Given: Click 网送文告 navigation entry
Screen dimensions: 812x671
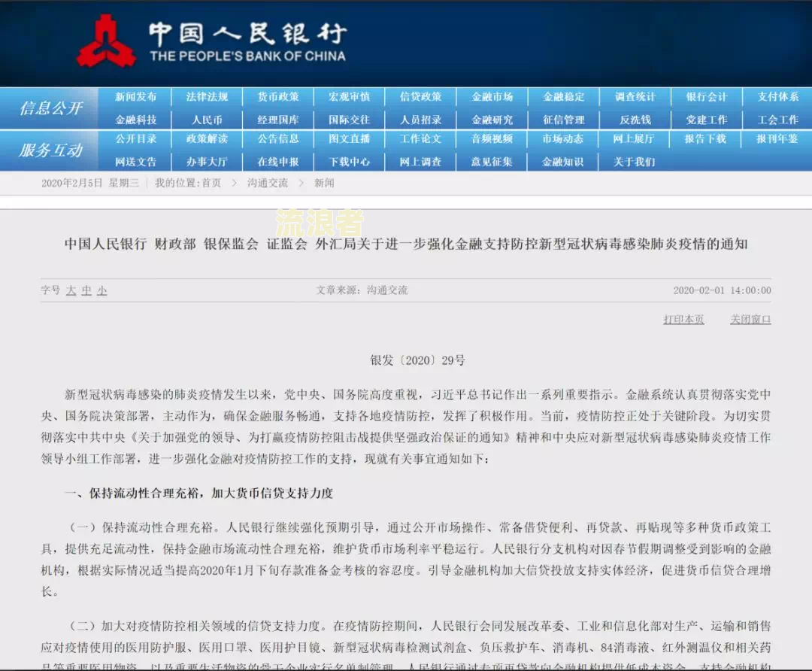Looking at the screenshot, I should pyautogui.click(x=135, y=162).
